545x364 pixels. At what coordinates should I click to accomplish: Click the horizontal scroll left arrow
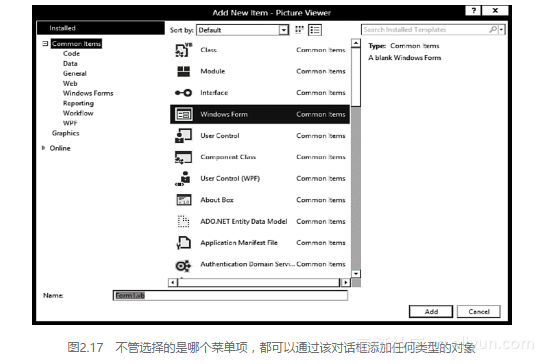point(173,282)
